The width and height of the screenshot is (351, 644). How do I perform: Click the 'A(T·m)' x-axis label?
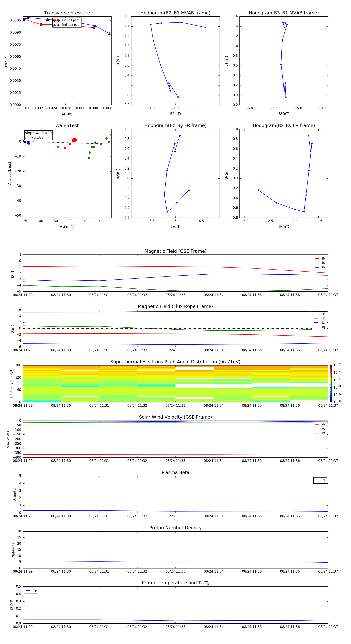(67, 114)
